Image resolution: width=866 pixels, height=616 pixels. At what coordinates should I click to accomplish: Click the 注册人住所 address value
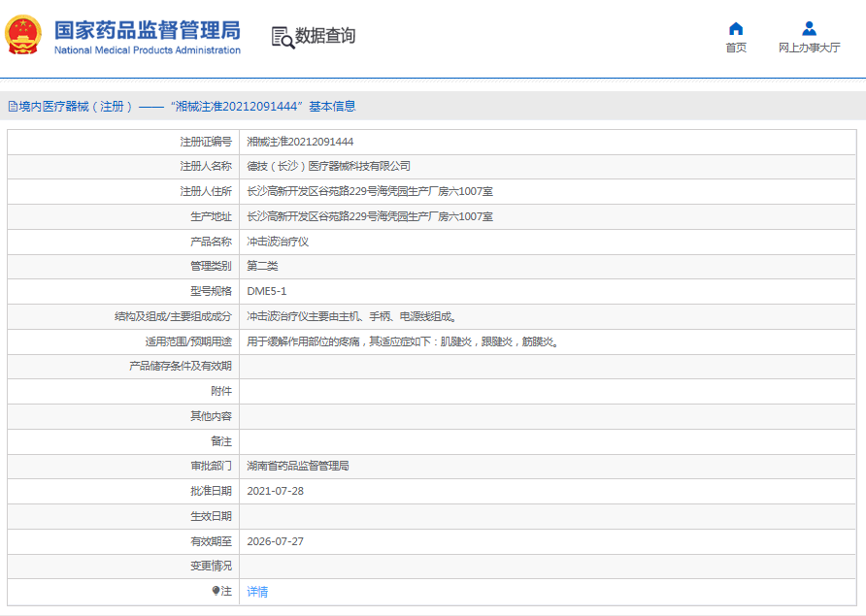point(370,191)
